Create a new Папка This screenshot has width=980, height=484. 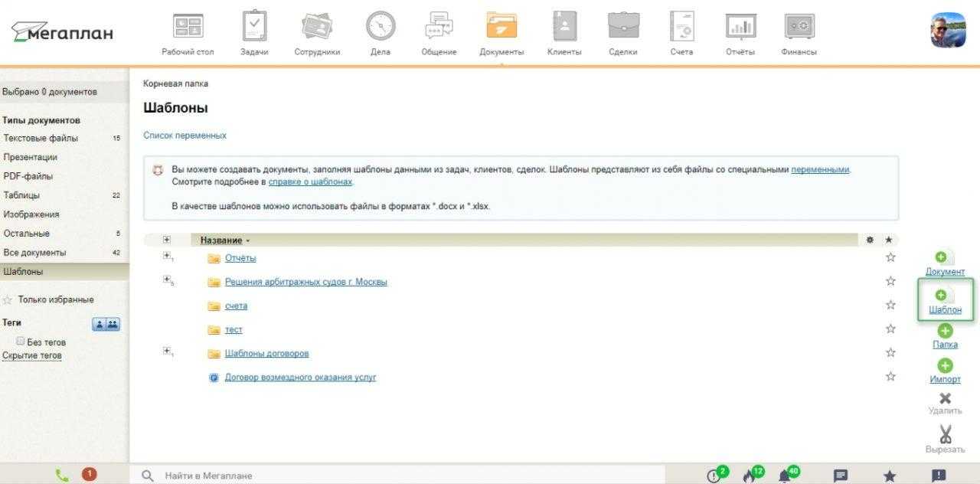pyautogui.click(x=945, y=336)
